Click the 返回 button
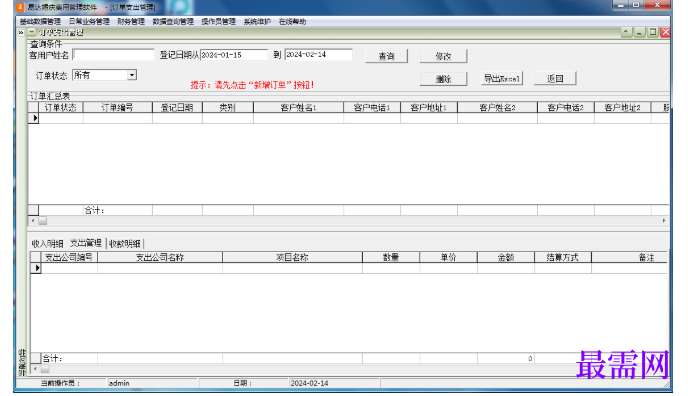688x396 pixels. point(555,78)
